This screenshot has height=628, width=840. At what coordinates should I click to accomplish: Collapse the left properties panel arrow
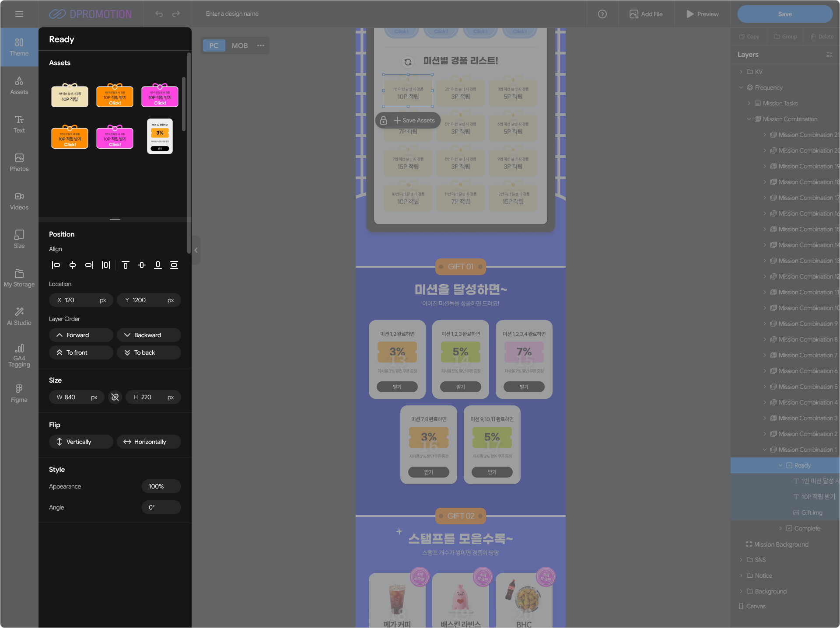[x=196, y=250]
